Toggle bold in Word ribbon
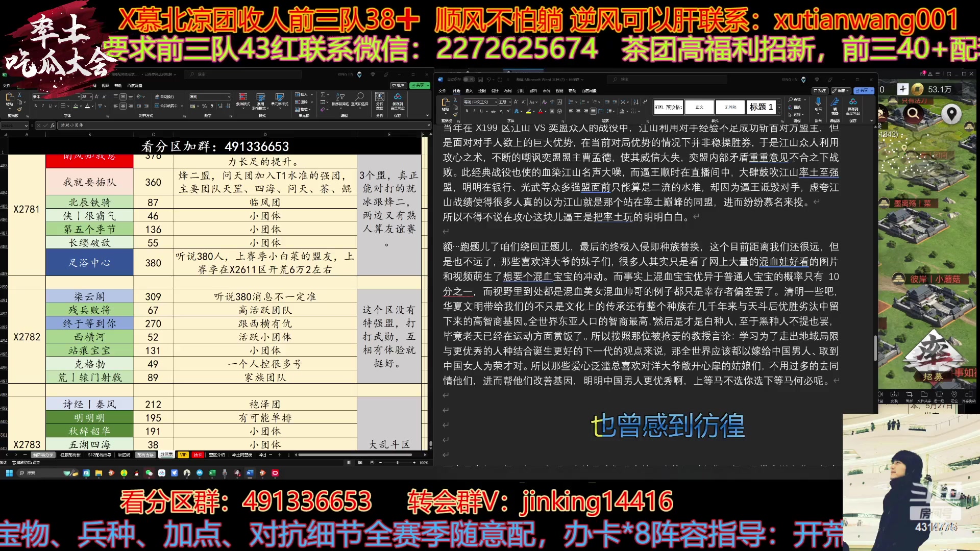The height and width of the screenshot is (551, 980). pyautogui.click(x=467, y=111)
